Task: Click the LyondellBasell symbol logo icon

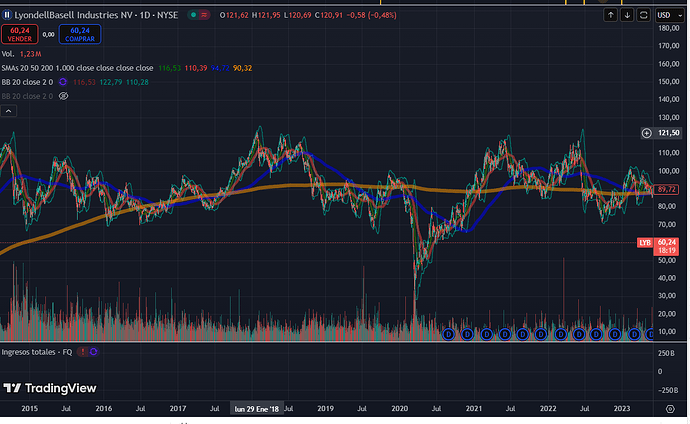Action: (x=7, y=15)
